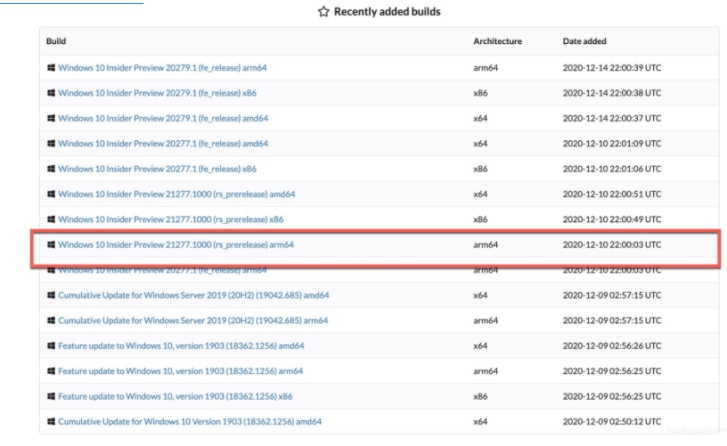Click the Date added column header
The height and width of the screenshot is (446, 727).
584,41
